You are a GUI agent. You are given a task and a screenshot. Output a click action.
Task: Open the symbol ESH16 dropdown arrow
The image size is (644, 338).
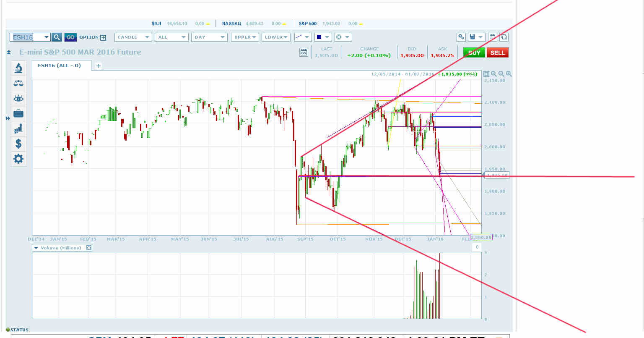click(46, 37)
